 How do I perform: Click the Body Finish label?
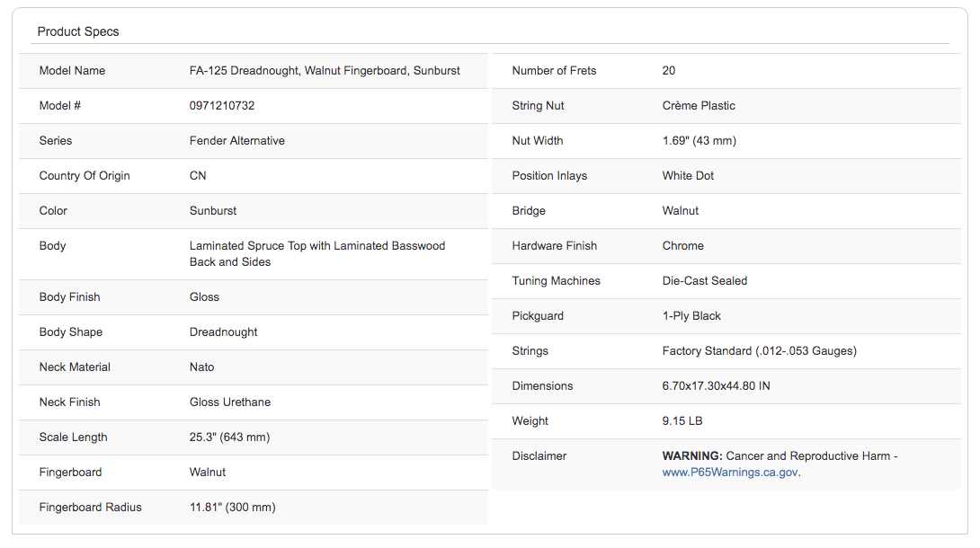pyautogui.click(x=69, y=297)
